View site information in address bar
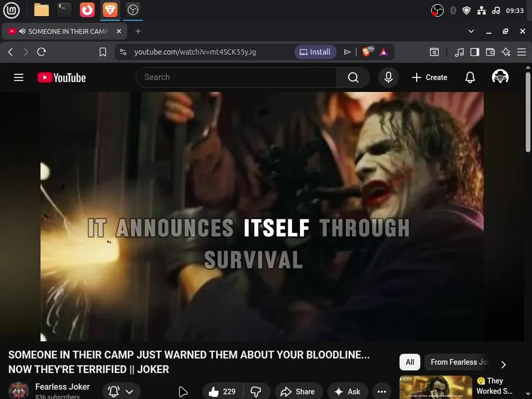Screen dimensions: 532x399 pos(123,52)
